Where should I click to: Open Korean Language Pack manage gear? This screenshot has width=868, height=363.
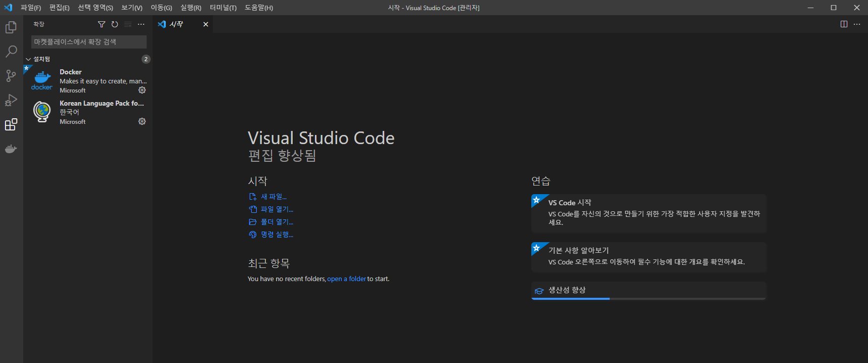pos(142,121)
